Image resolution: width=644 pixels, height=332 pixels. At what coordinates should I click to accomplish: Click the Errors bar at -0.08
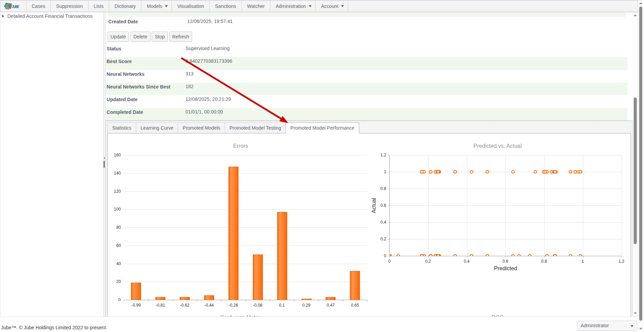click(258, 277)
